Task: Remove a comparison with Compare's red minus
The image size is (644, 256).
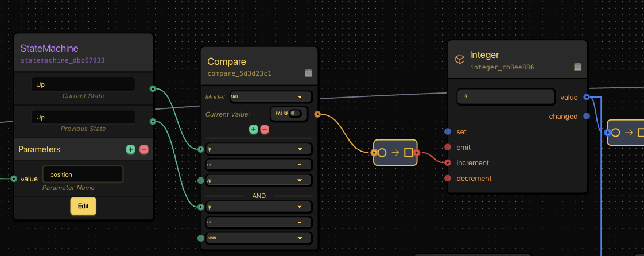Action: pos(265,129)
